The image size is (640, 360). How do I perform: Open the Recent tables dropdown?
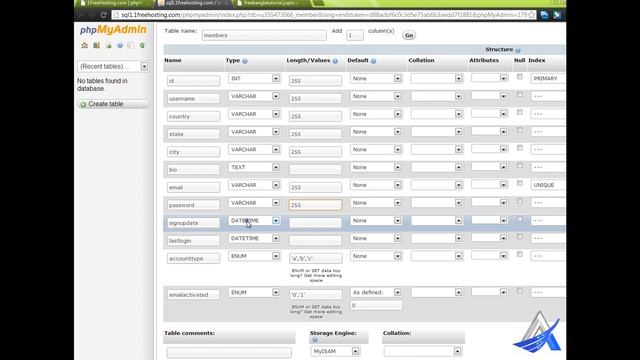(113, 67)
